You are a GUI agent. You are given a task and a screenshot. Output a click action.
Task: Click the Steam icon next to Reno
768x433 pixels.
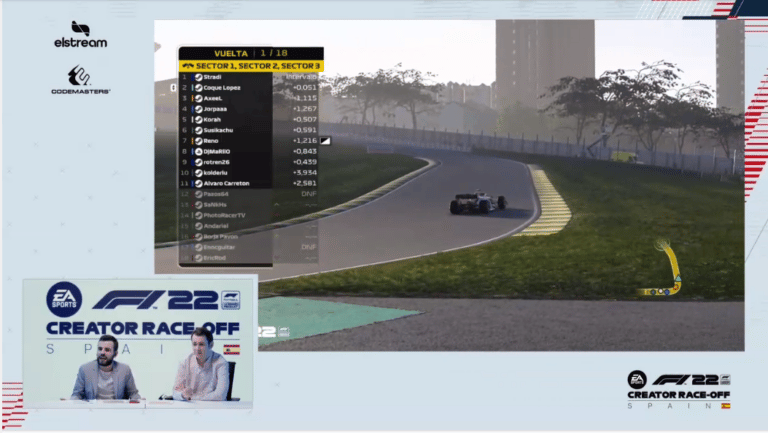(x=199, y=141)
